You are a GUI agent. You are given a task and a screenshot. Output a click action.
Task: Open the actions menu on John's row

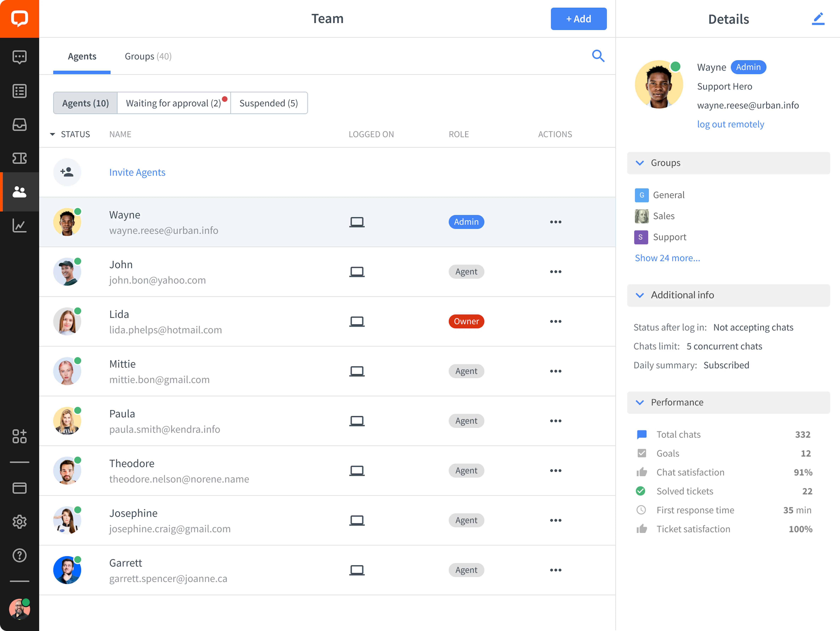click(556, 272)
